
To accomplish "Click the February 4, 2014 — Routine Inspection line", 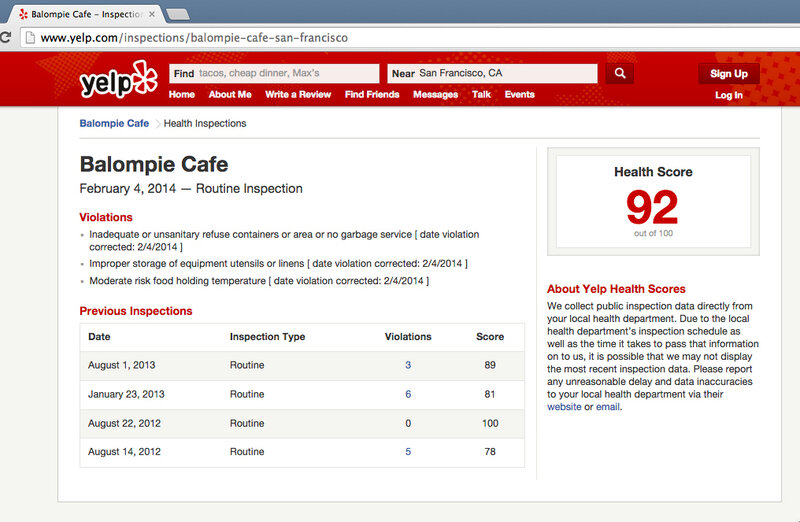I will pos(191,189).
